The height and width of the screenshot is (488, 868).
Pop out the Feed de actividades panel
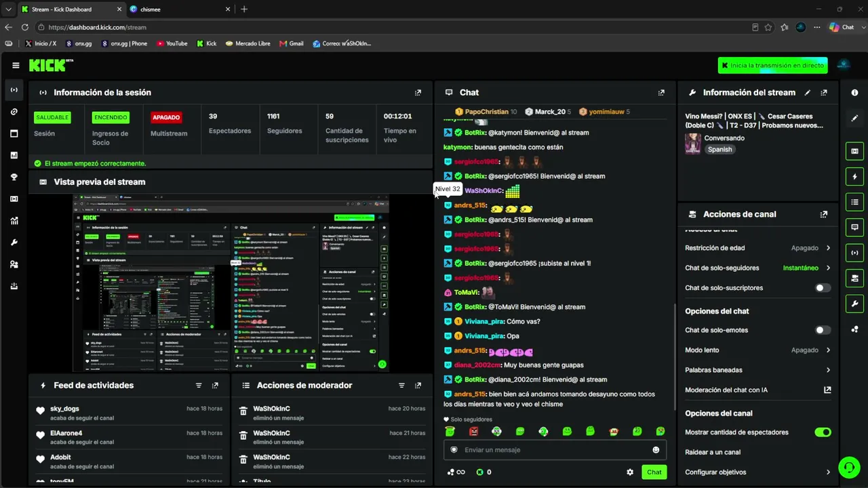(x=215, y=385)
